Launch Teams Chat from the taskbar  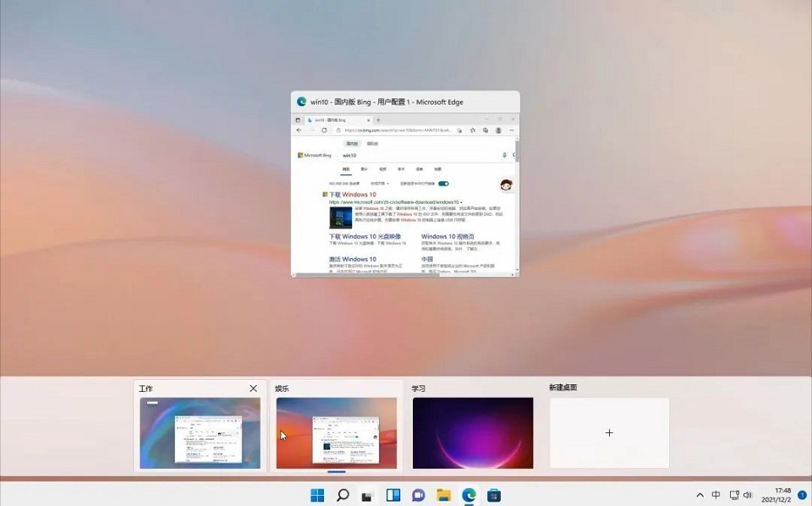[418, 495]
